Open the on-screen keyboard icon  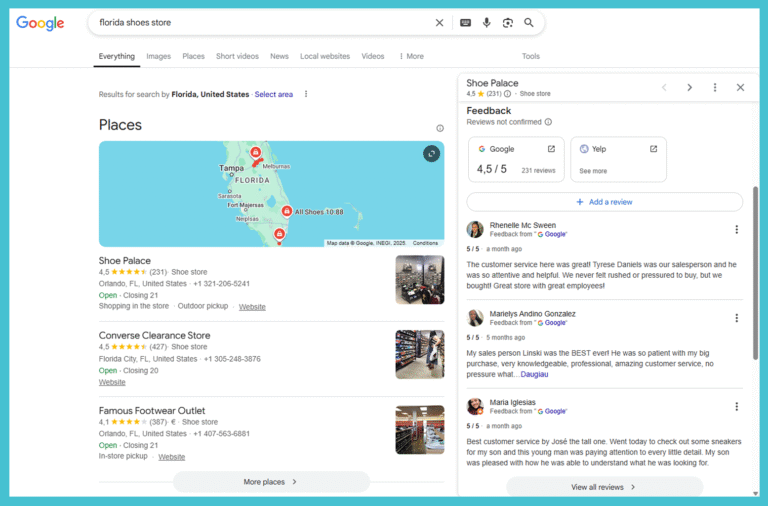[465, 23]
